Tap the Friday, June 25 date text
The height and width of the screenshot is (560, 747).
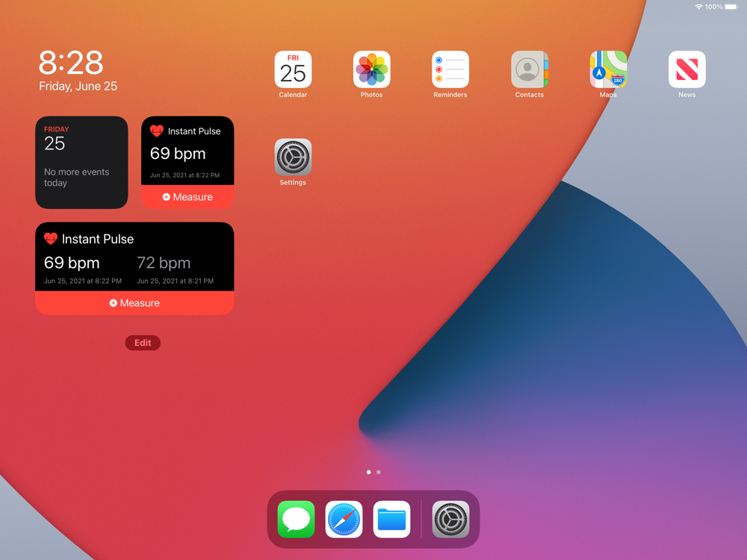point(78,86)
